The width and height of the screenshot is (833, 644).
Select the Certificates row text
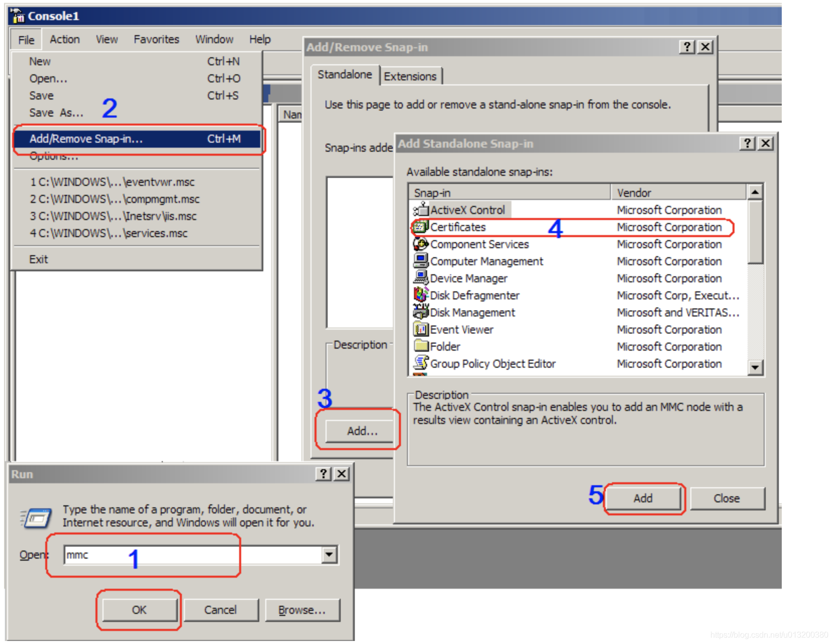(x=458, y=227)
